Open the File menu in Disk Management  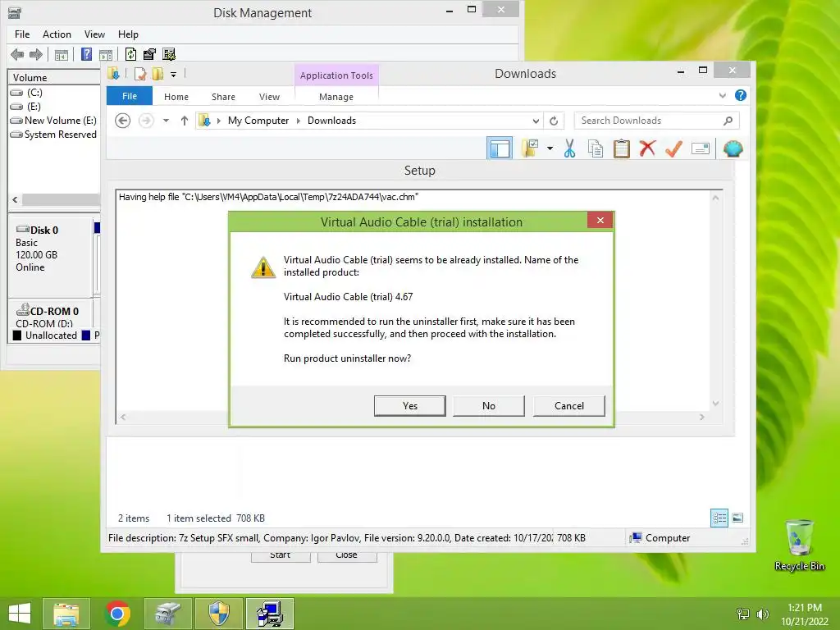[x=22, y=34]
